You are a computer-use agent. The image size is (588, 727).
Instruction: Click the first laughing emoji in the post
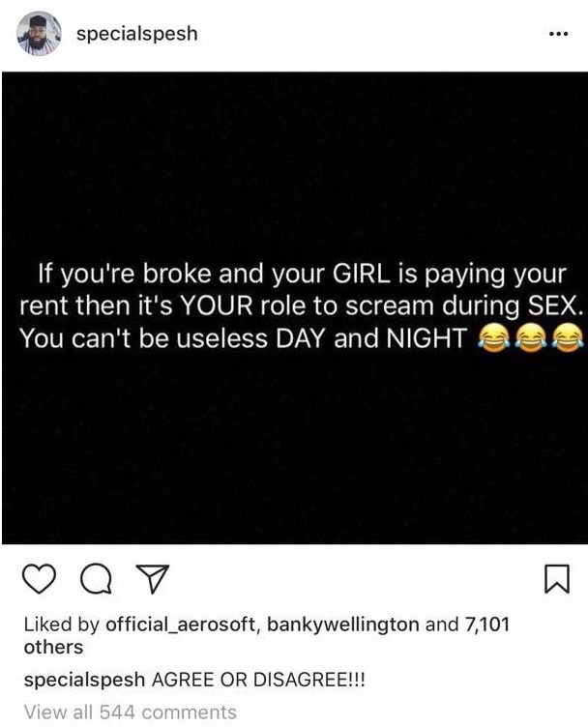click(493, 338)
